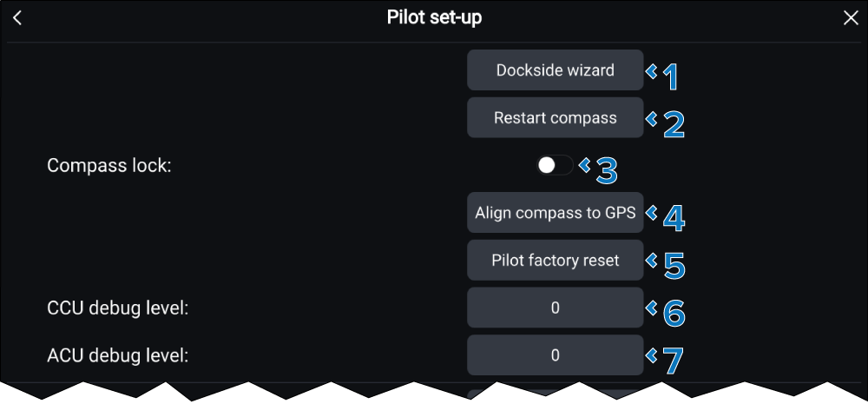The width and height of the screenshot is (868, 404).
Task: Click the back arrow in the header
Action: coord(17,18)
